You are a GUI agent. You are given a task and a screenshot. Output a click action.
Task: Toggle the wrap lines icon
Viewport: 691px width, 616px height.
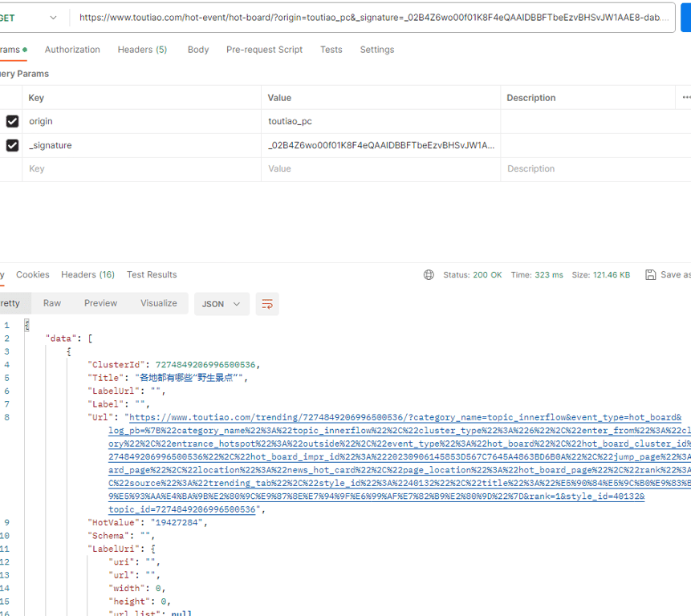[x=267, y=304]
